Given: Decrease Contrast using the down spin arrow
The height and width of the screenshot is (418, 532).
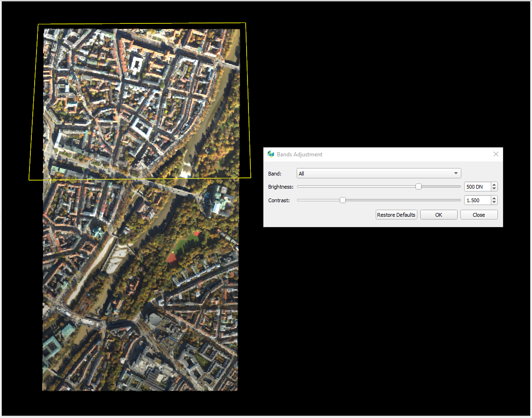Looking at the screenshot, I should [494, 203].
